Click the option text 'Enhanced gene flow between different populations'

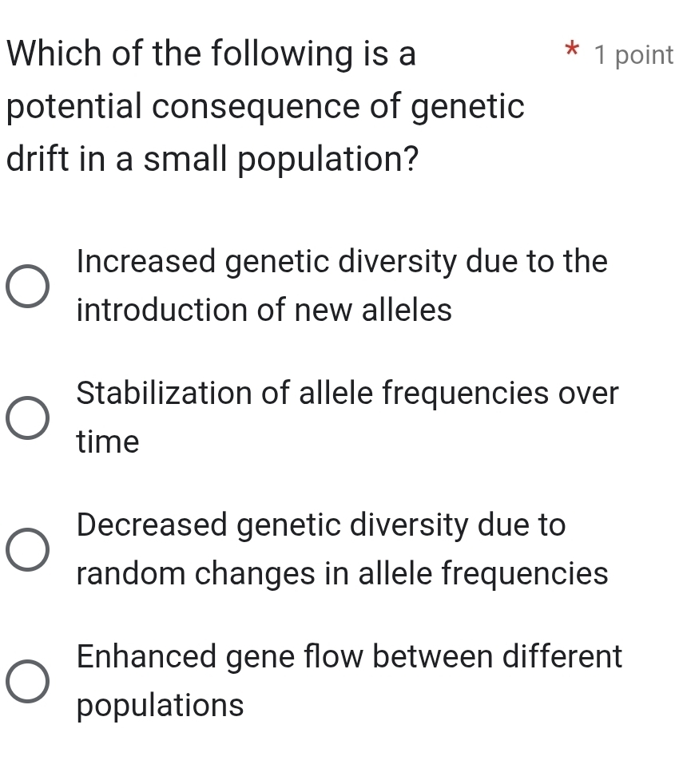click(x=349, y=680)
